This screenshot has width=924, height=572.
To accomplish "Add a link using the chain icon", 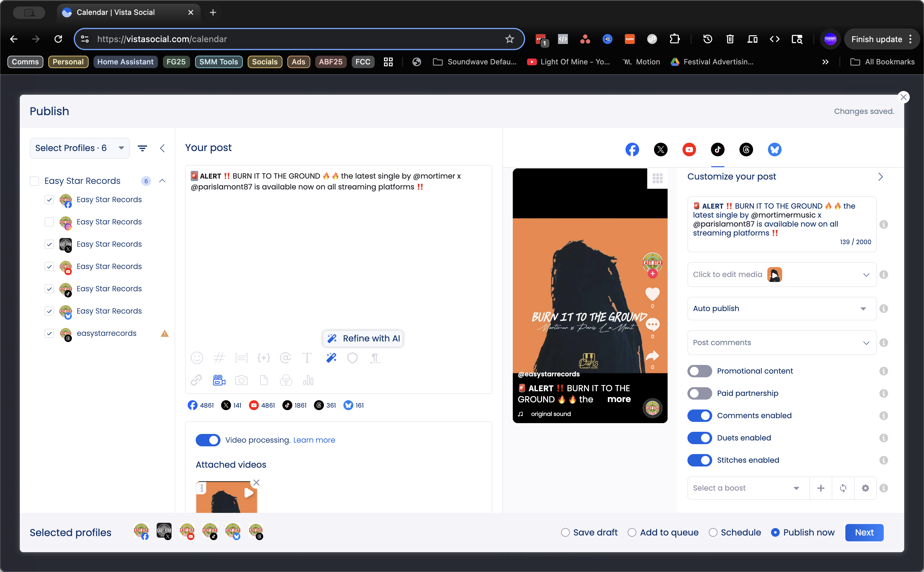I will (196, 380).
